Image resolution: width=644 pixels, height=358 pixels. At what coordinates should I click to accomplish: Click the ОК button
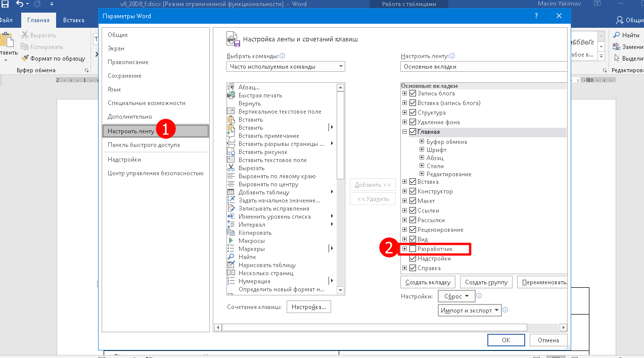506,340
